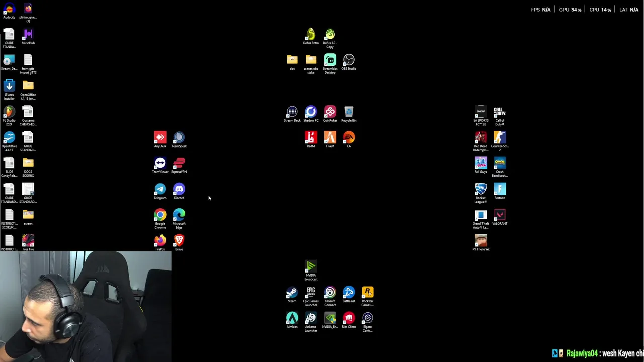Click the GPU 34% overlay readout
Viewport: 644px width, 362px height.
(570, 10)
